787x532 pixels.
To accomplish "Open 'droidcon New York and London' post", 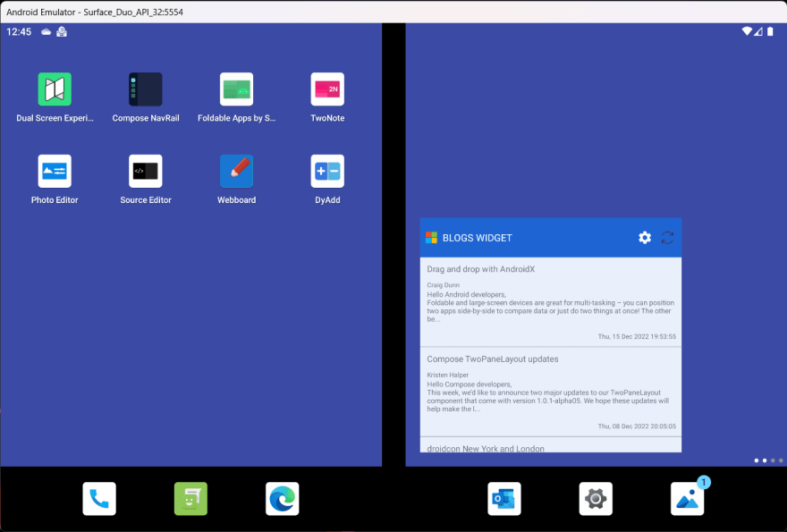I will [x=551, y=445].
